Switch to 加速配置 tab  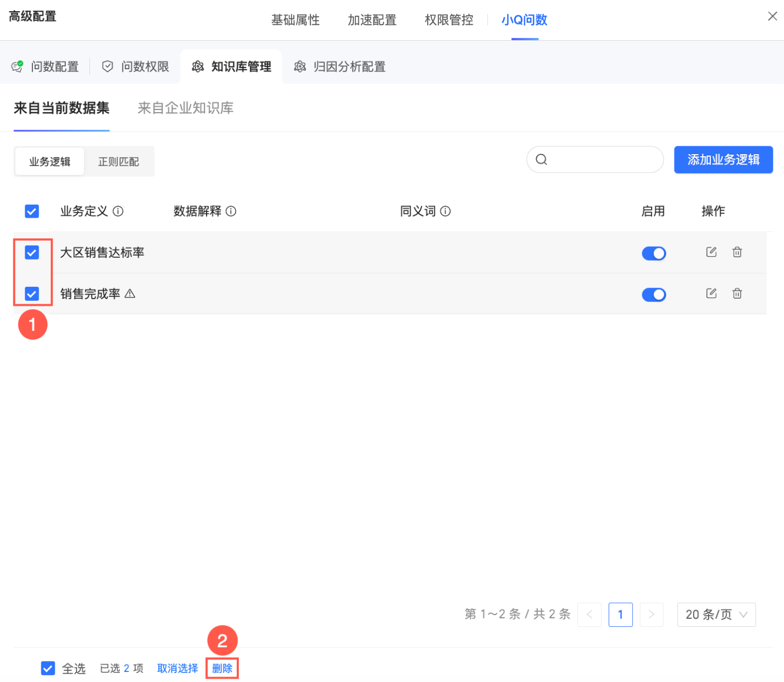372,20
